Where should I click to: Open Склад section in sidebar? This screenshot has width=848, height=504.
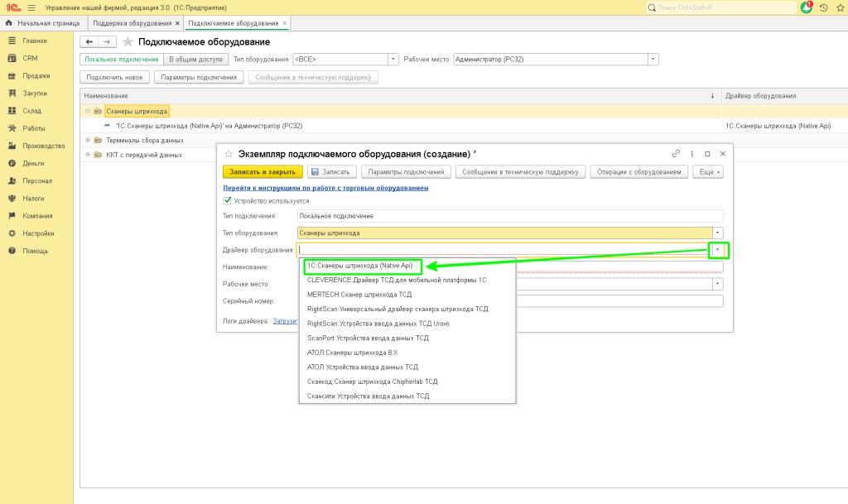pos(32,111)
